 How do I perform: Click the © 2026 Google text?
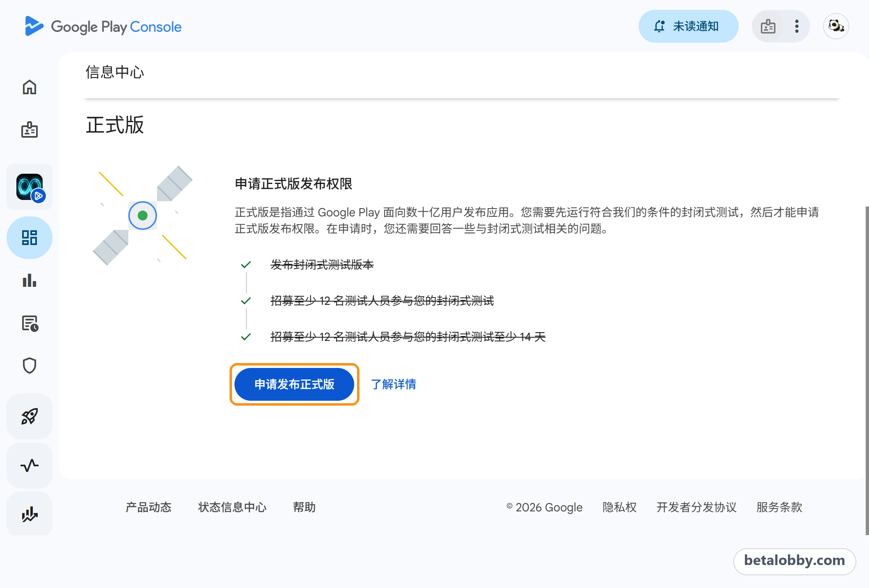point(544,507)
